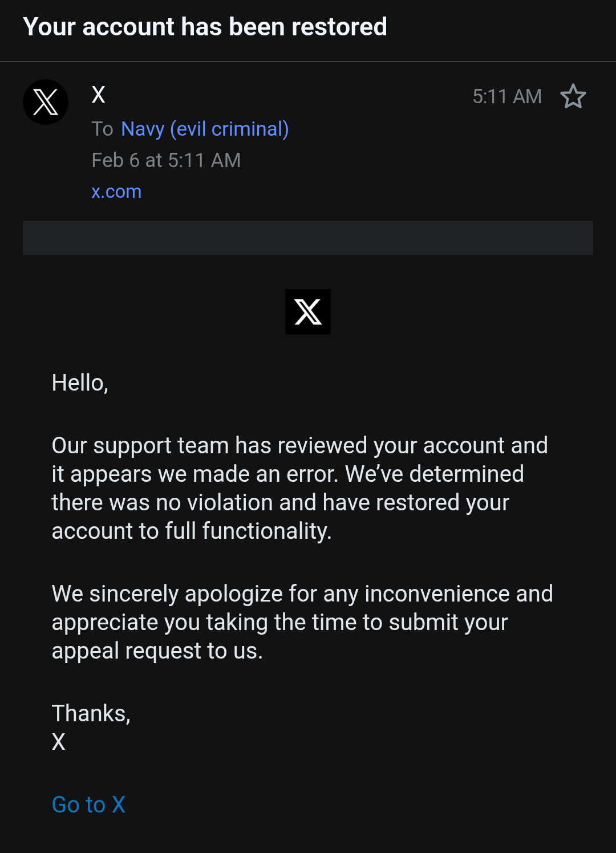Select recipient Navy (evil criminal)

click(205, 129)
